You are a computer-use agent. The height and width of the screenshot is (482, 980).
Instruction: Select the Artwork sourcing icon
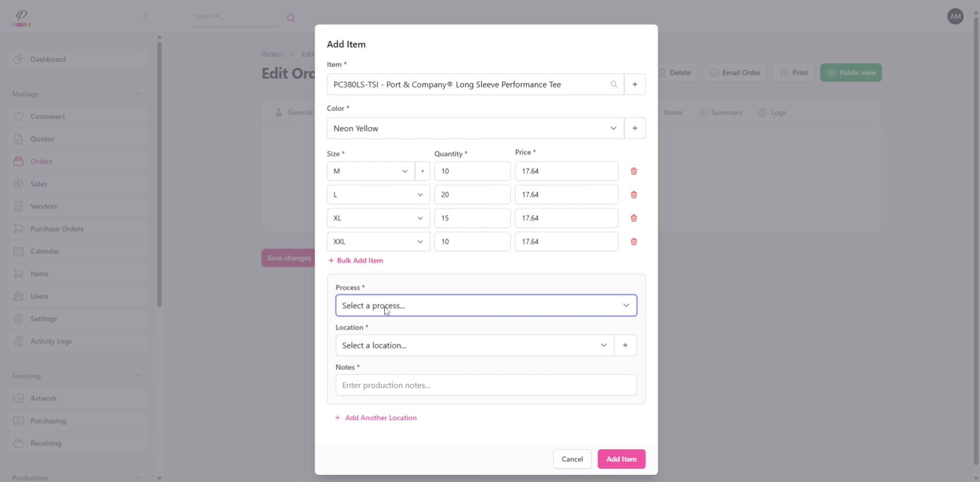[18, 398]
